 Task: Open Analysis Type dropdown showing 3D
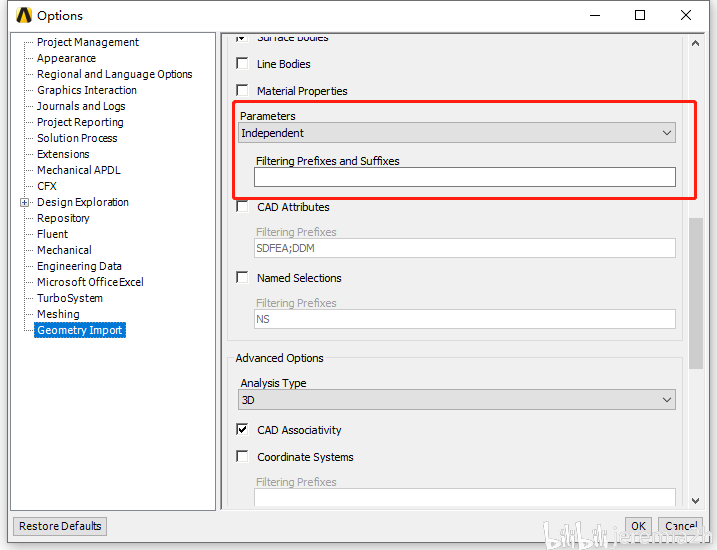tap(457, 400)
